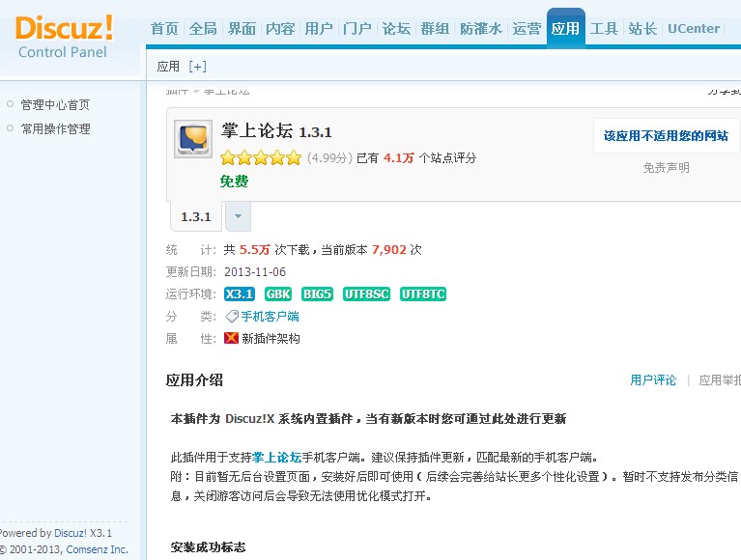Screen dimensions: 741x560
Task: Open the 门户 top menu
Action: [357, 29]
